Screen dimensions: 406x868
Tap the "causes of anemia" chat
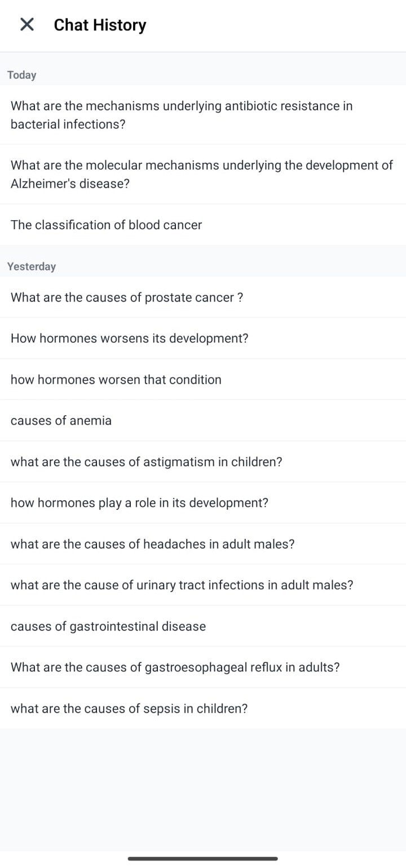pos(61,421)
